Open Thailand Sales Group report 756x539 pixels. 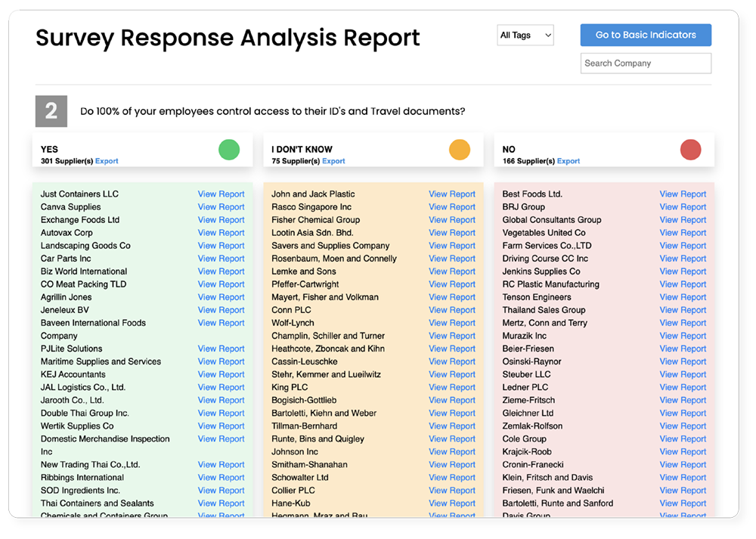(683, 310)
